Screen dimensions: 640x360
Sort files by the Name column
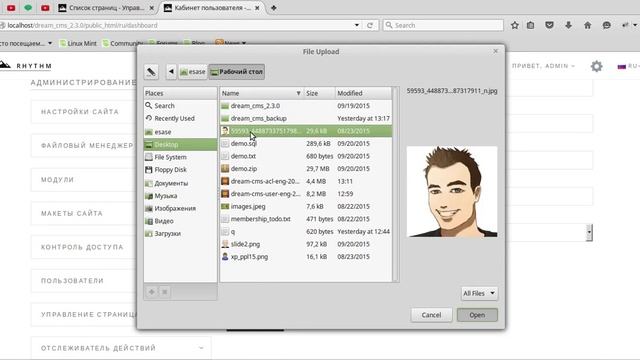[x=262, y=93]
